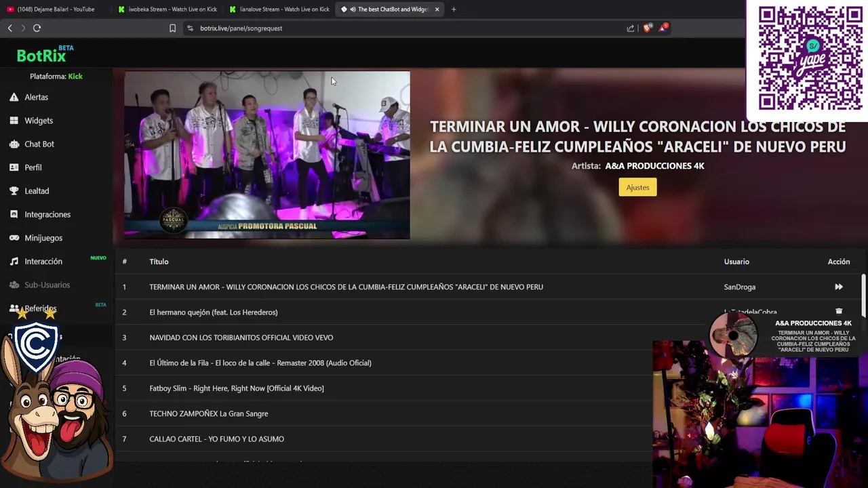868x488 pixels.
Task: Close the BotRix ChatBot tab
Action: 437,9
